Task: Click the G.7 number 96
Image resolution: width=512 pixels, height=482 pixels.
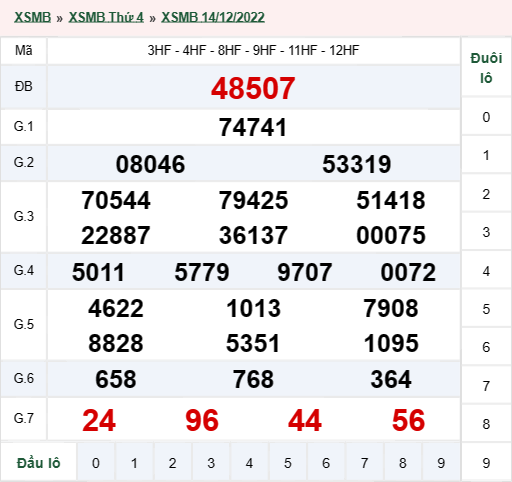Action: 202,420
